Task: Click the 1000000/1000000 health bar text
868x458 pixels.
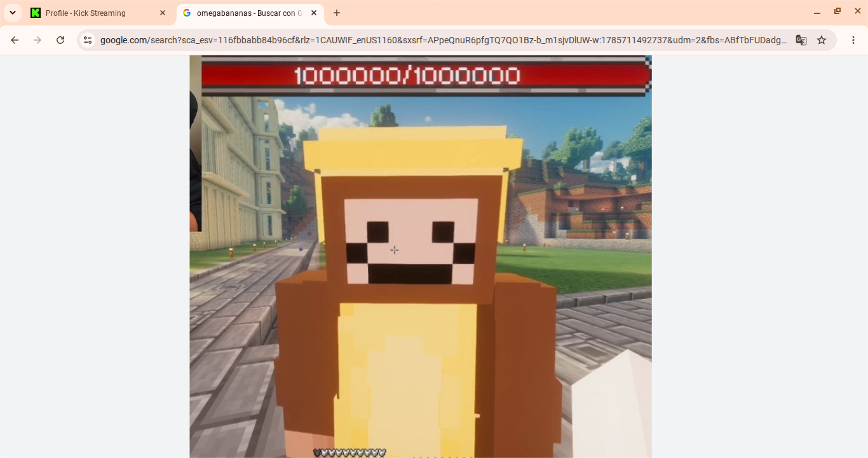Action: 407,76
